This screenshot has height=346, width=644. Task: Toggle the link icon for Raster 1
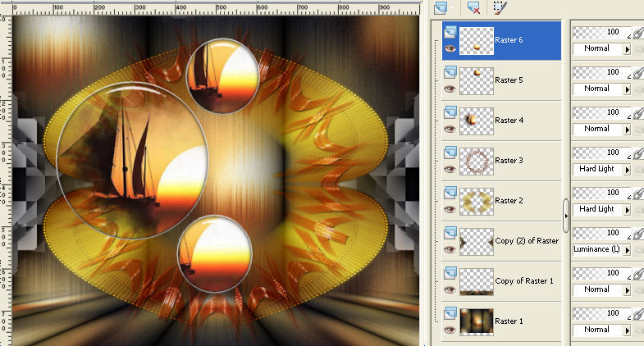coord(638,314)
